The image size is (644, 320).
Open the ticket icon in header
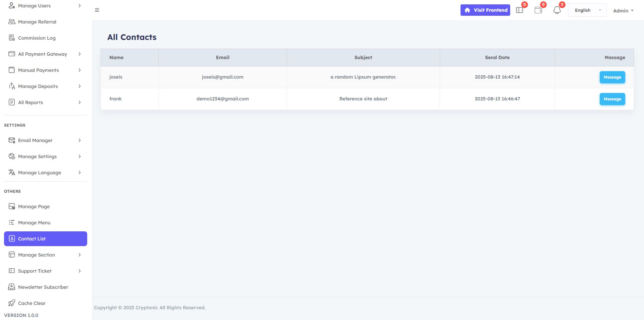pos(519,10)
